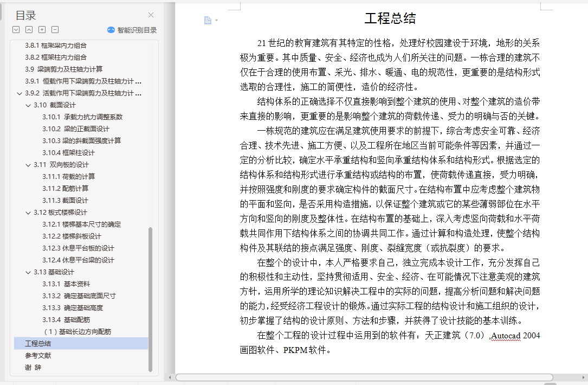Collapse the 3.10 截面设计 section
This screenshot has height=385, width=588.
point(28,105)
